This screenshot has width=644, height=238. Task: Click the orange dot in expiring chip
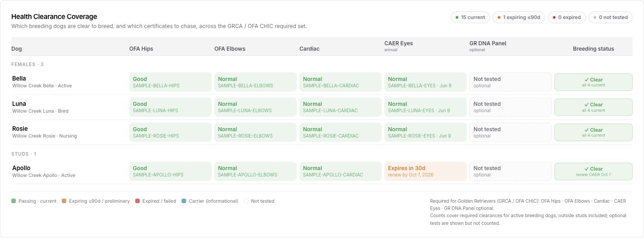click(x=499, y=18)
